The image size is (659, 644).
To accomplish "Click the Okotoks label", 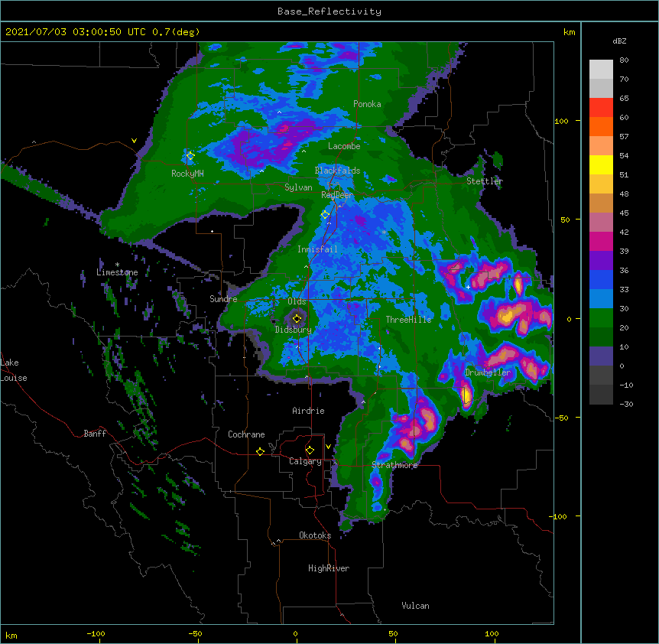I will 315,535.
